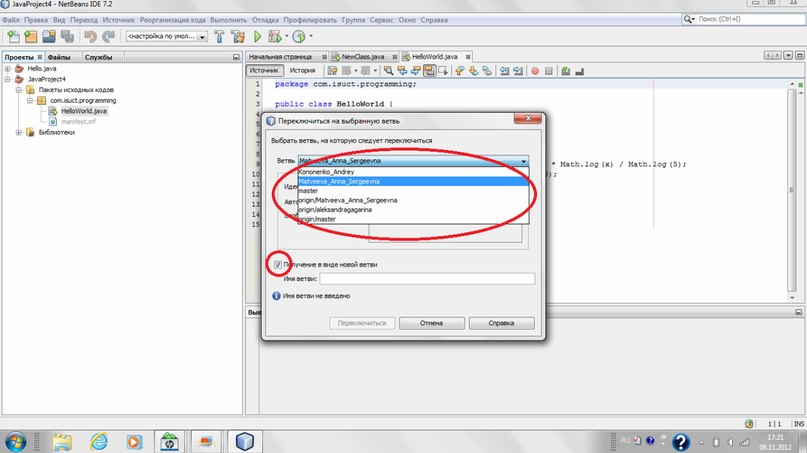Open Windows Start button

[15, 442]
